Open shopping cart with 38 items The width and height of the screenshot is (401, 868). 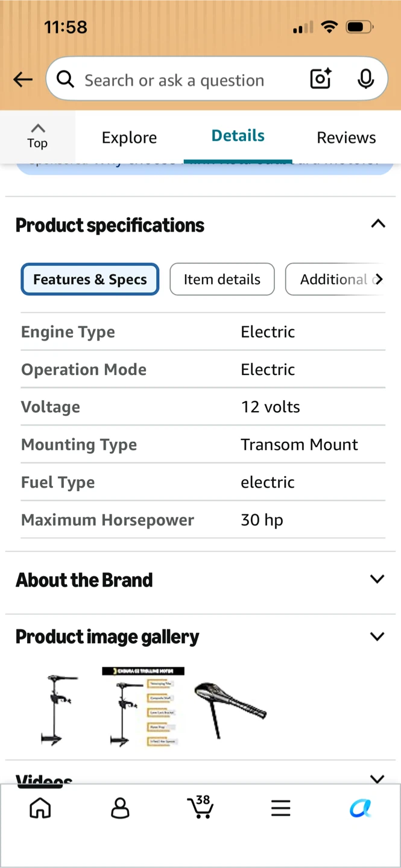pos(200,807)
